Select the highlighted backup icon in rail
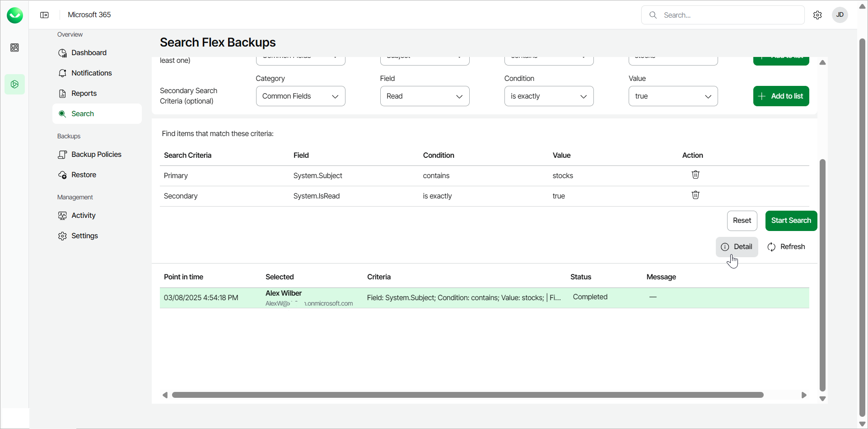This screenshot has width=868, height=429. point(15,85)
